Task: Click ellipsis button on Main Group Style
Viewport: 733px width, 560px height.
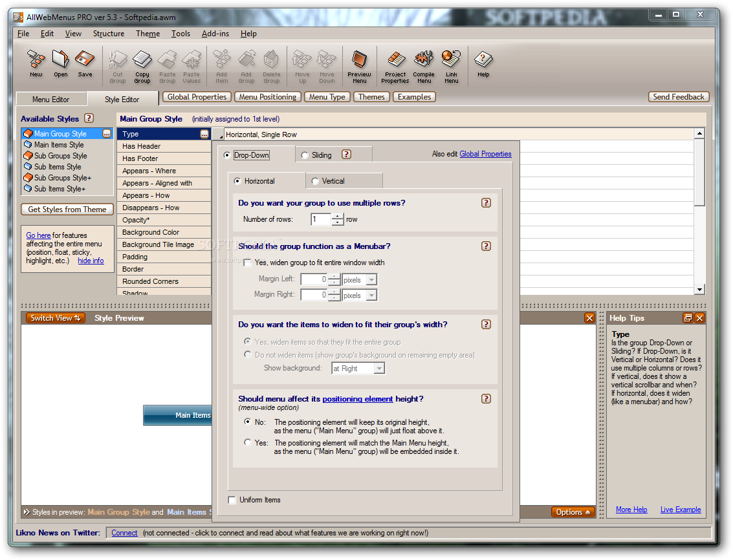Action: click(107, 134)
